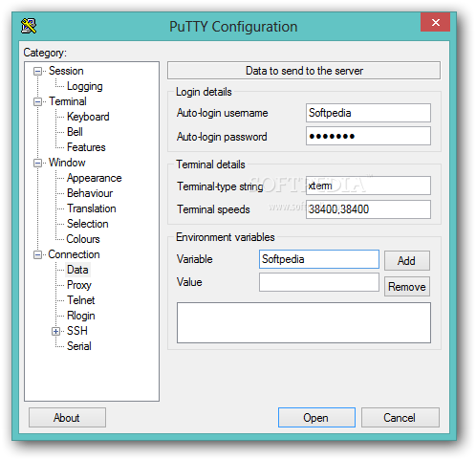Open the Colours category
The height and width of the screenshot is (460, 476).
coord(83,239)
